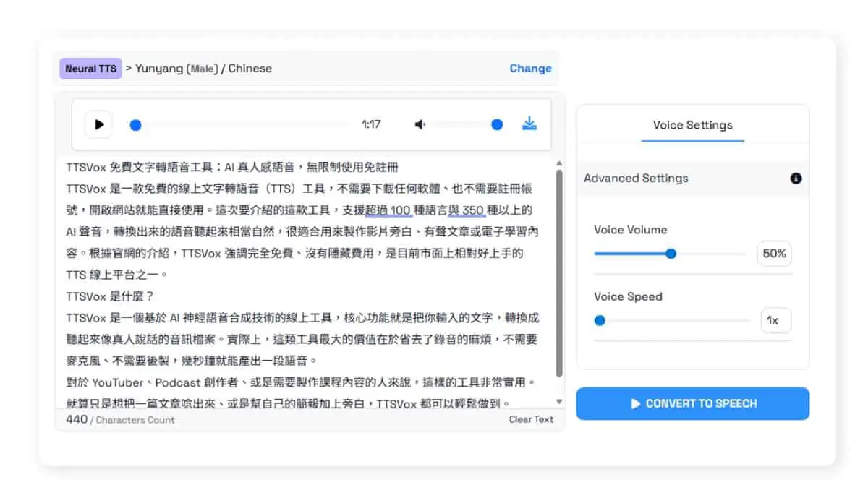Click the underlined '超過 100' text

[x=388, y=210]
